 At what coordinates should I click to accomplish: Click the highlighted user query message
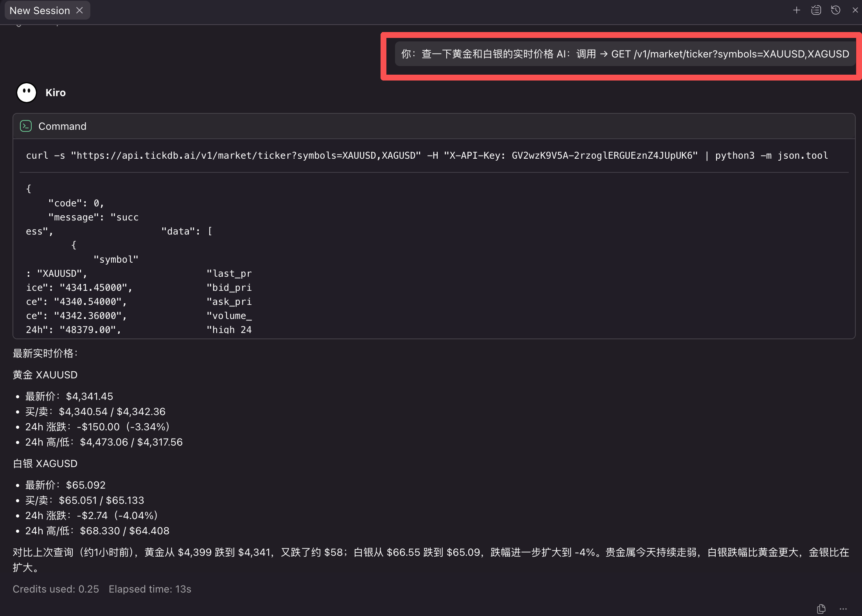click(622, 54)
